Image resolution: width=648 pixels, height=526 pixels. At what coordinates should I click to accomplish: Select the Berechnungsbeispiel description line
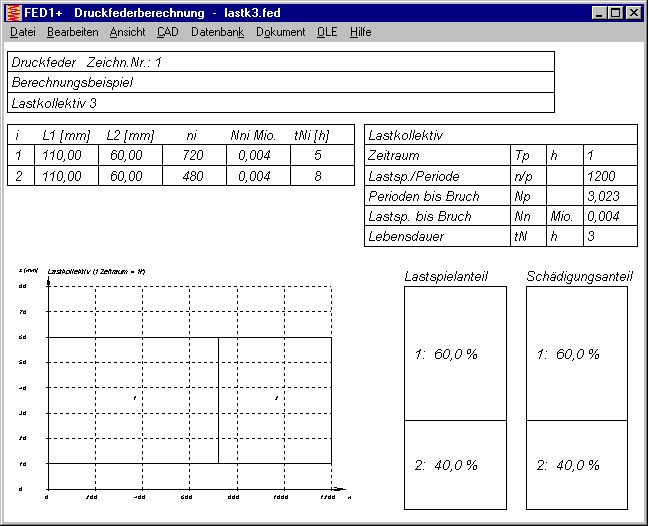[280, 82]
